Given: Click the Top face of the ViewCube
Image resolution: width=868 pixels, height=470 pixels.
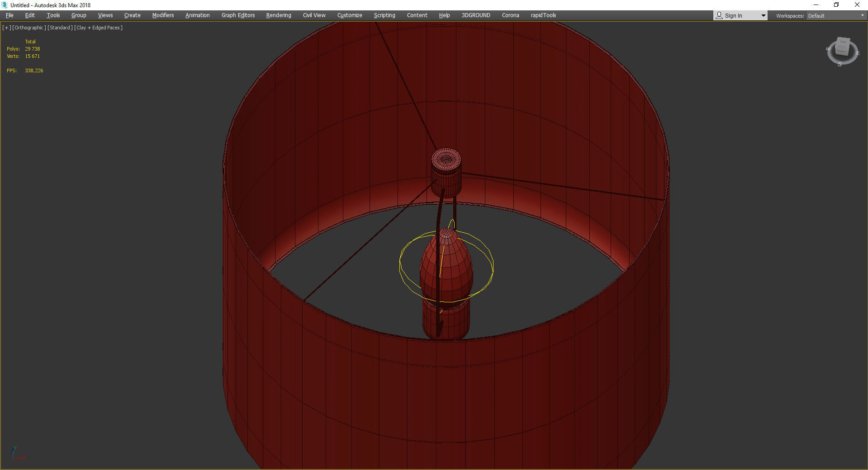Looking at the screenshot, I should (x=843, y=42).
